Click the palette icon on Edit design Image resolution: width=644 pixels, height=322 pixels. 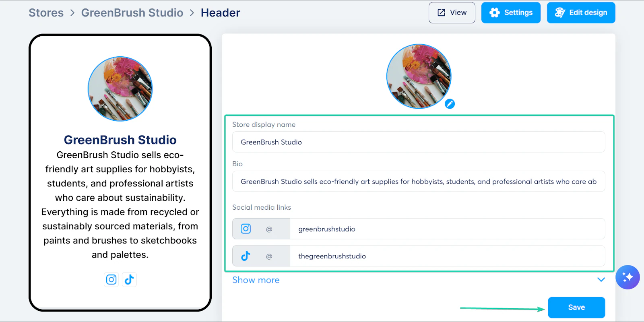pyautogui.click(x=560, y=12)
